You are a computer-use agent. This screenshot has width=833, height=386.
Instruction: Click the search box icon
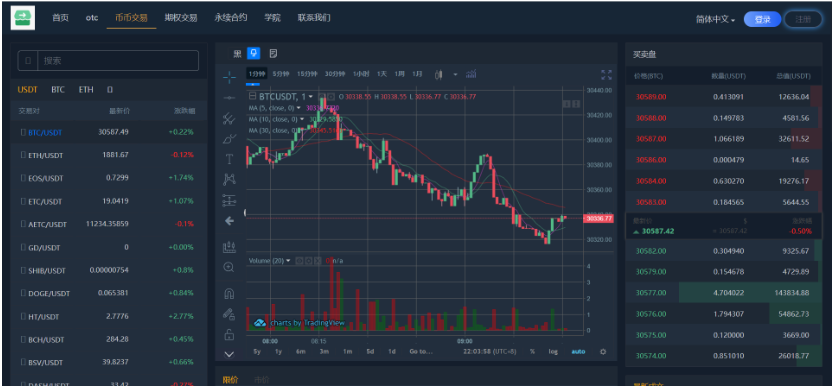28,61
